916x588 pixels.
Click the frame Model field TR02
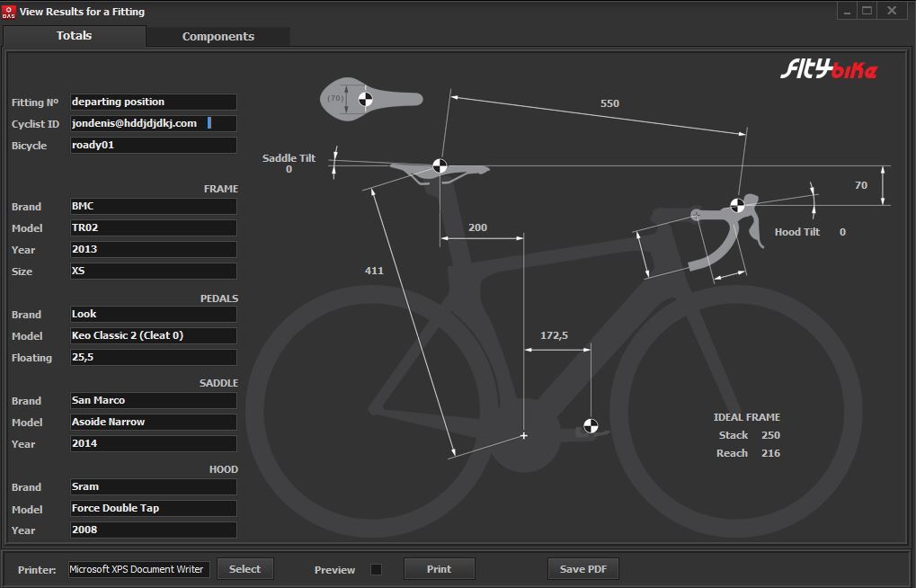(154, 228)
